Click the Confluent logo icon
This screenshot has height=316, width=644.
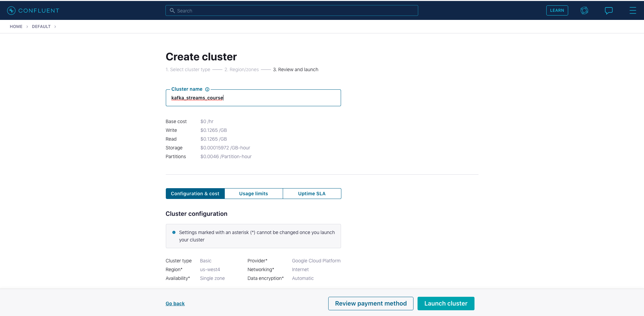(x=11, y=10)
